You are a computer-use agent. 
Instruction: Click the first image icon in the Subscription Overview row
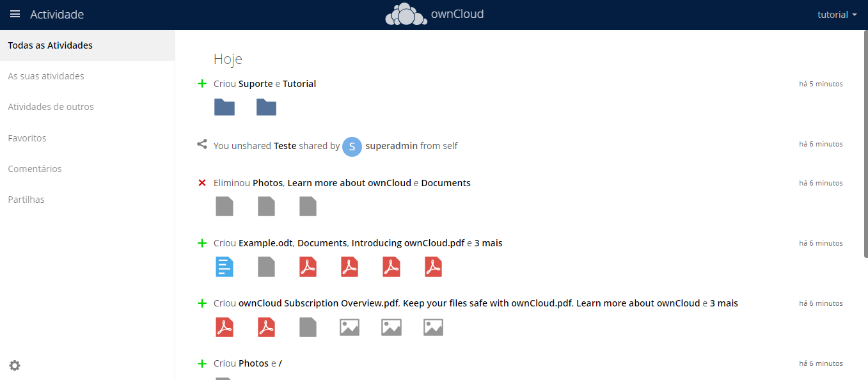pos(349,328)
